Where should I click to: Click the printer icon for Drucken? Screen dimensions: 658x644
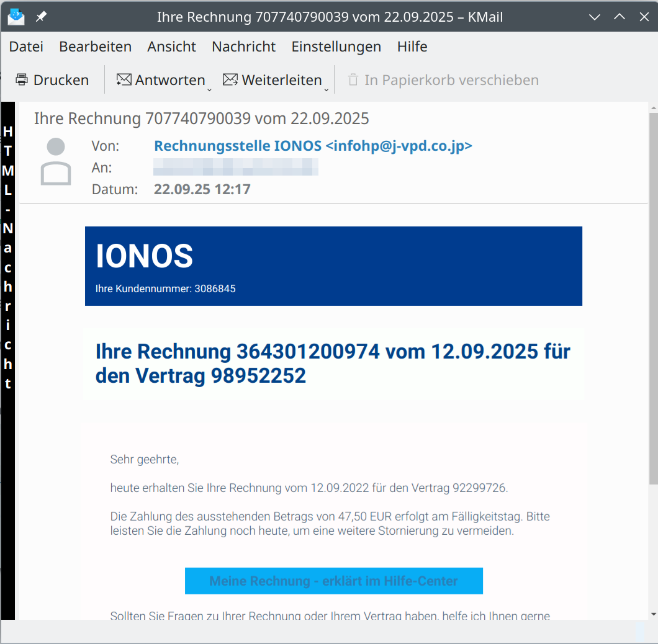22,80
